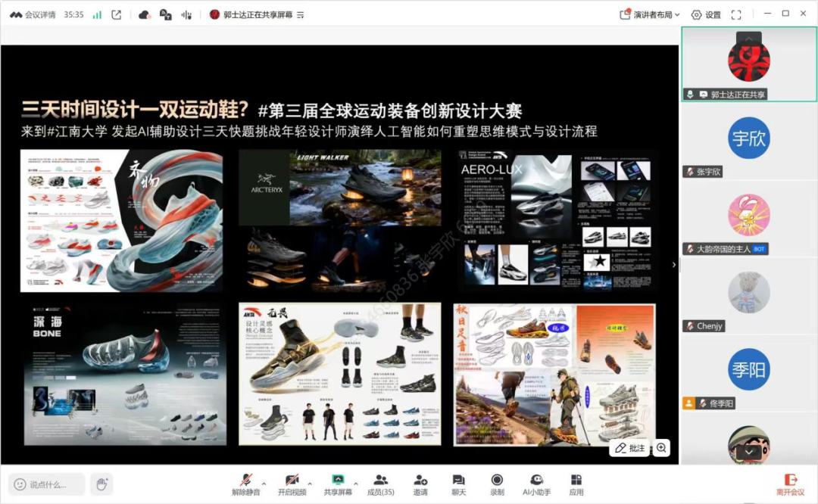818x504 pixels.
Task: Click the 说点什么 chat input field
Action: tap(47, 484)
